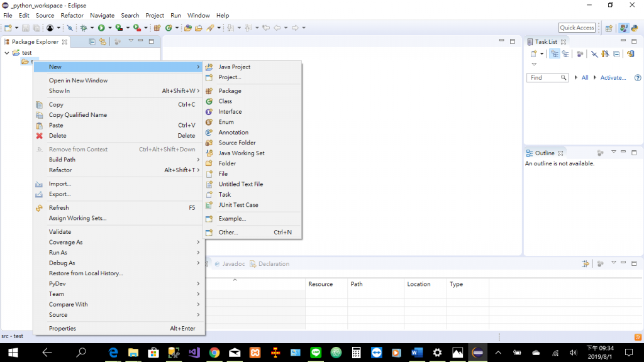Toggle Categorized view in Task List
The height and width of the screenshot is (362, 644).
(555, 54)
